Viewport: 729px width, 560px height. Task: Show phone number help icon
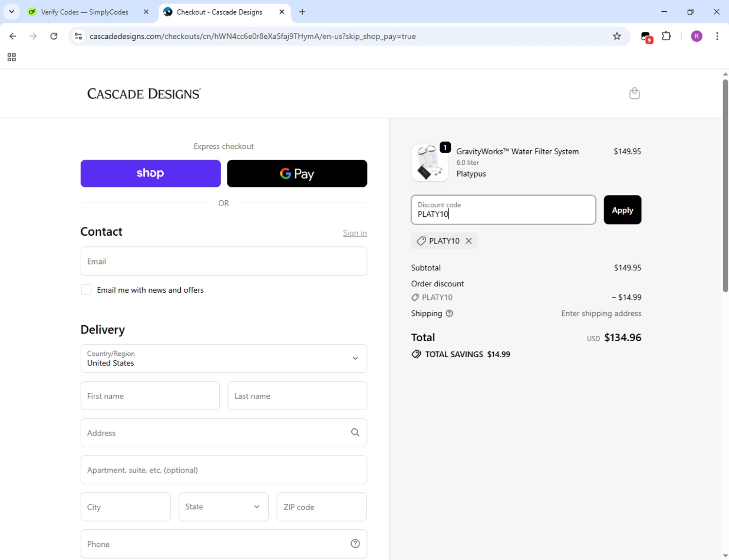355,544
